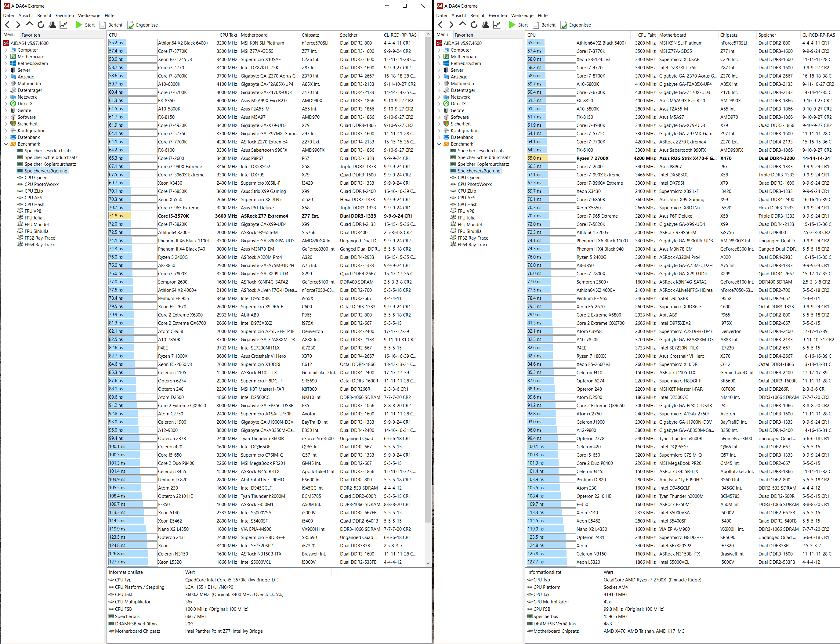This screenshot has height=644, width=840.
Task: Click the user profile icon in the left toolbar
Action: (52, 25)
